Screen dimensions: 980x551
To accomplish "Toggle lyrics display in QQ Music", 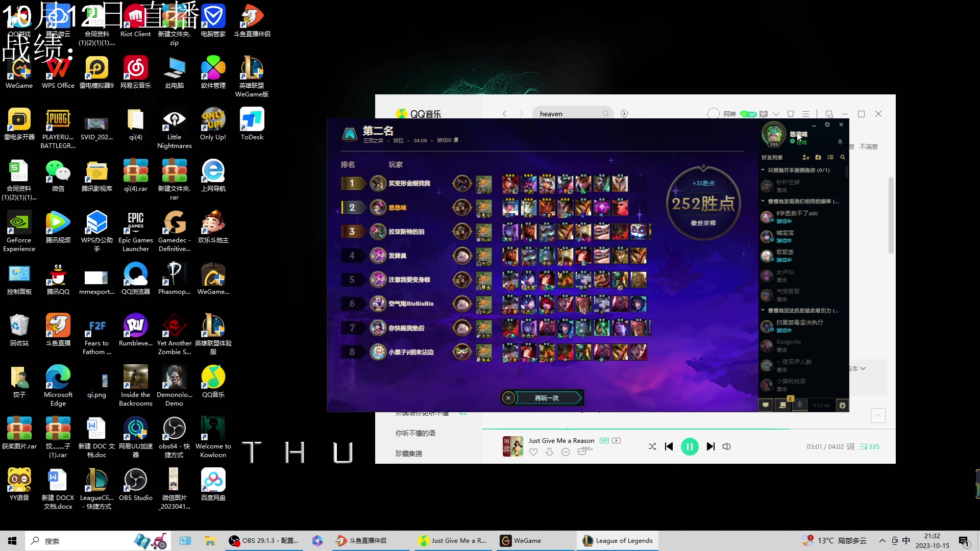I will [x=850, y=446].
